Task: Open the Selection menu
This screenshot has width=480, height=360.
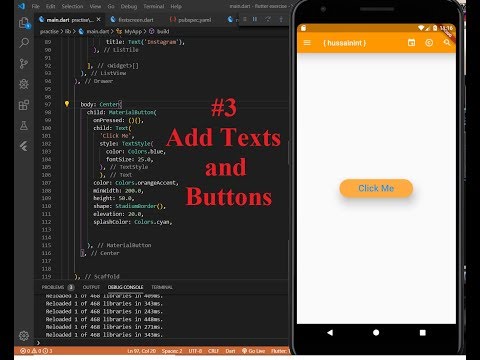Action: click(72, 6)
